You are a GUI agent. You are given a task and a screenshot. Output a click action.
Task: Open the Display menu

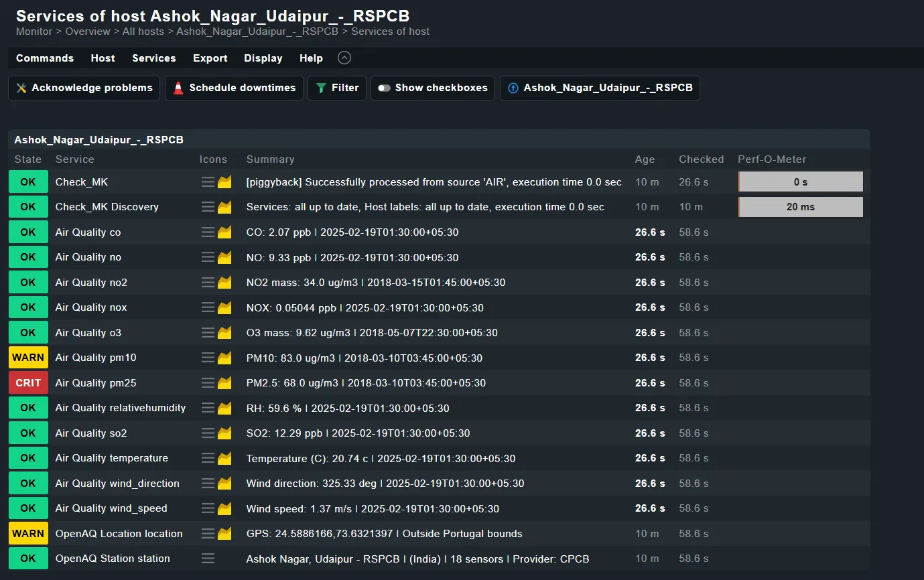[x=263, y=58]
